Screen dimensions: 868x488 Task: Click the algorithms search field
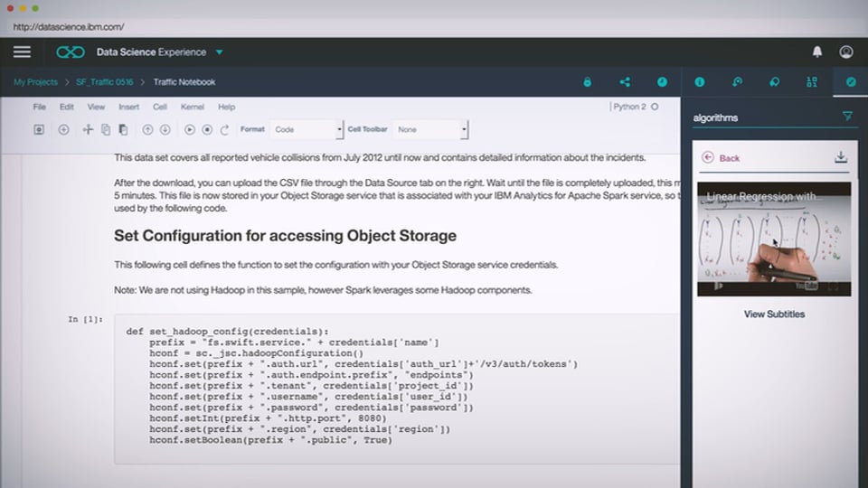(x=764, y=117)
